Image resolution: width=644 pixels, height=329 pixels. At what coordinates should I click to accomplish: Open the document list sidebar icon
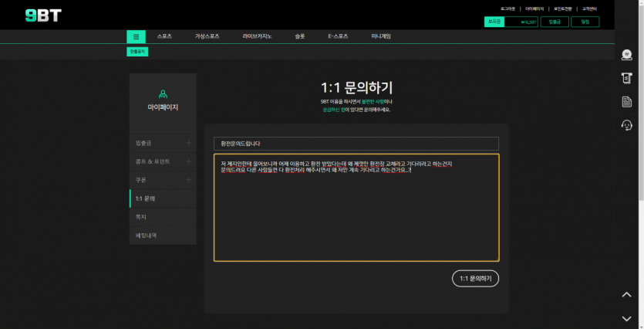pos(626,102)
